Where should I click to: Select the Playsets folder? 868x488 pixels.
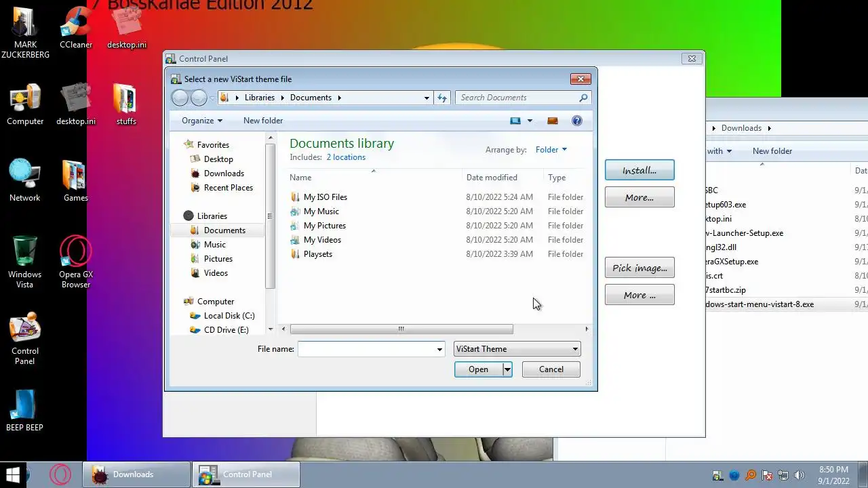coord(318,254)
